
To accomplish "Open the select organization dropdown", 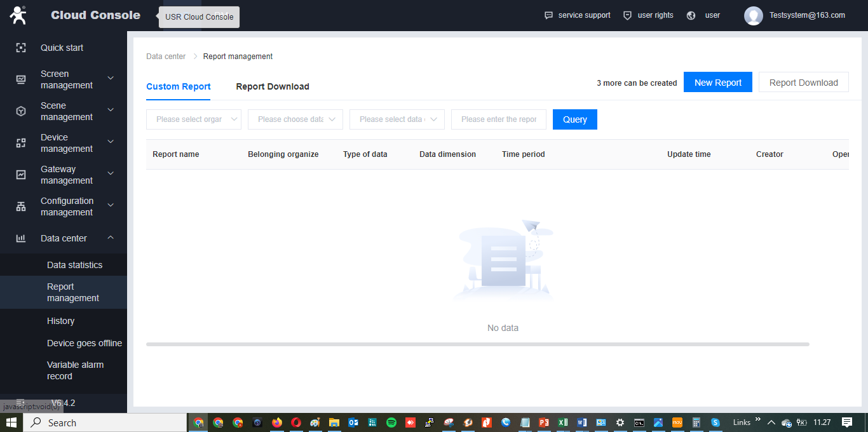I will 193,119.
